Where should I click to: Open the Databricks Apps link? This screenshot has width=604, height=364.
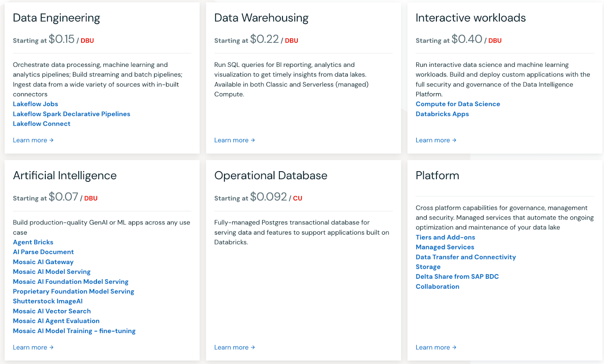[x=442, y=114]
